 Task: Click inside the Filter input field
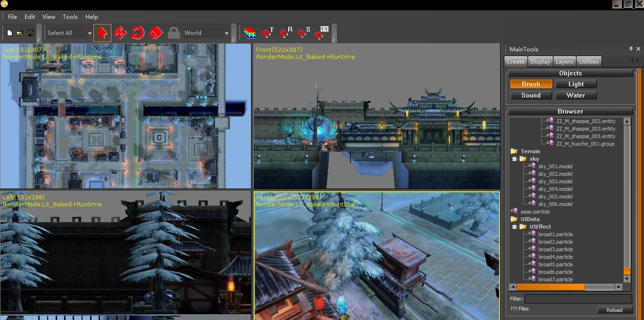pyautogui.click(x=578, y=299)
